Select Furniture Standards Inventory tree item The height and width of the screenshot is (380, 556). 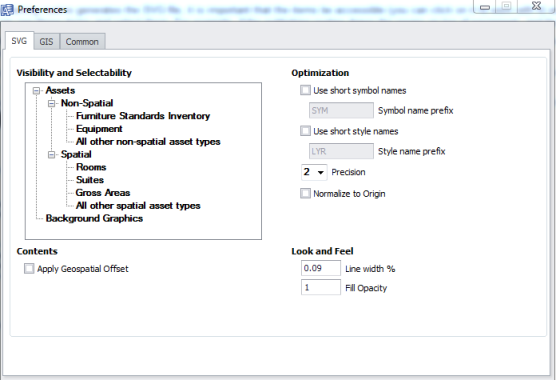[143, 116]
